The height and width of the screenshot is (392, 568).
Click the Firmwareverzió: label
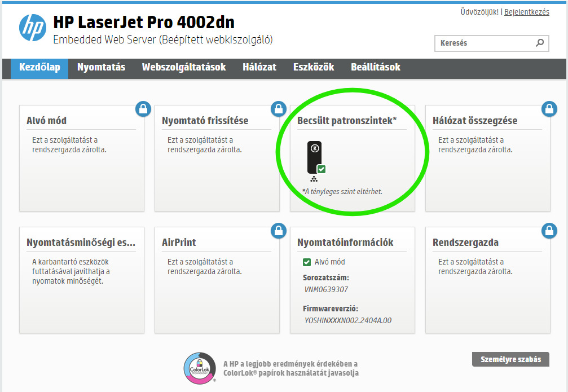[331, 309]
